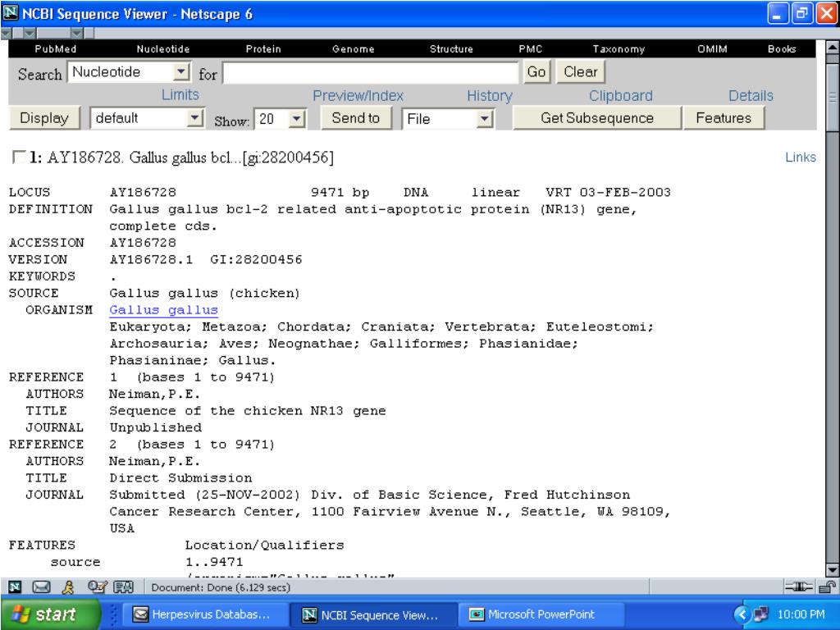Switch to Microsoft PowerPoint taskbar window
This screenshot has width=840, height=630.
(541, 614)
